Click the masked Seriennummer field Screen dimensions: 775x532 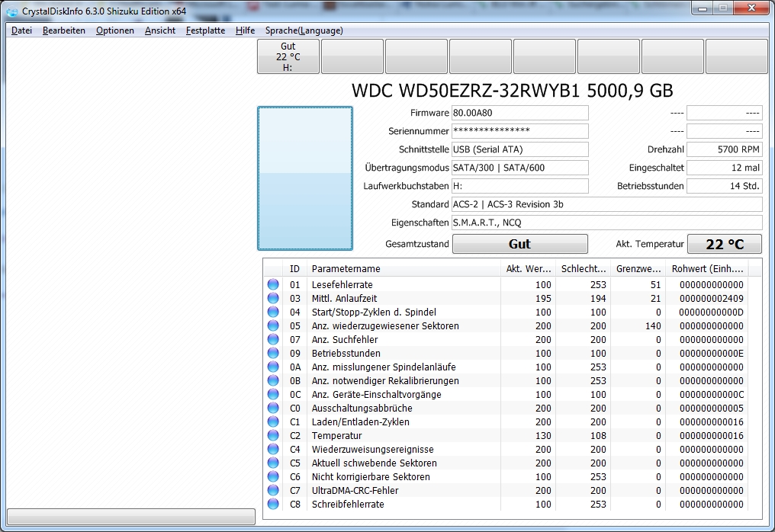point(520,131)
